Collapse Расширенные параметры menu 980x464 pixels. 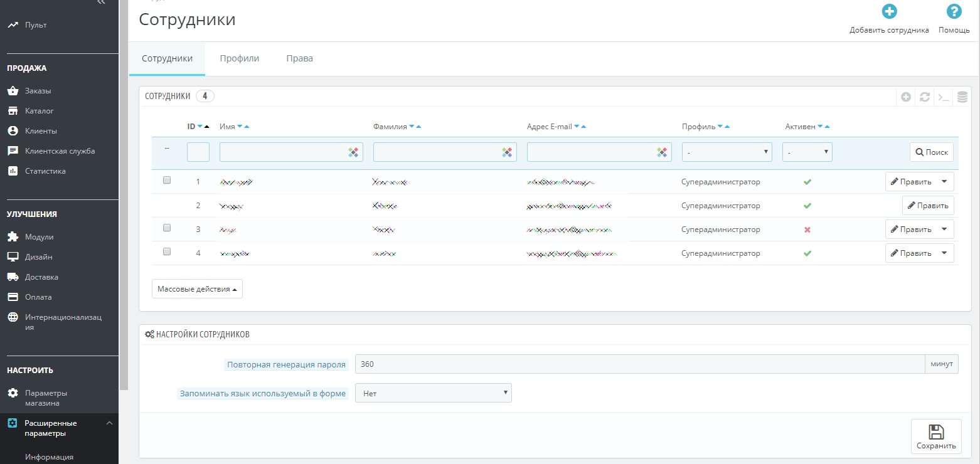pyautogui.click(x=109, y=423)
